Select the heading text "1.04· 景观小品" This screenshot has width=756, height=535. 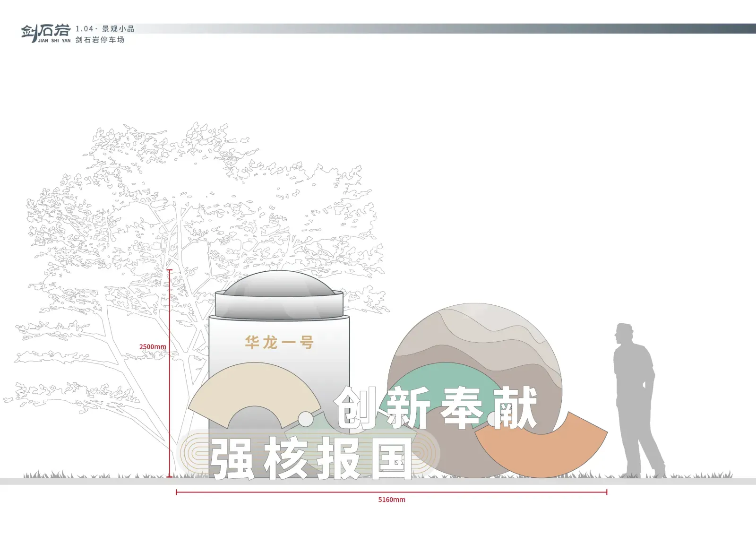click(105, 29)
